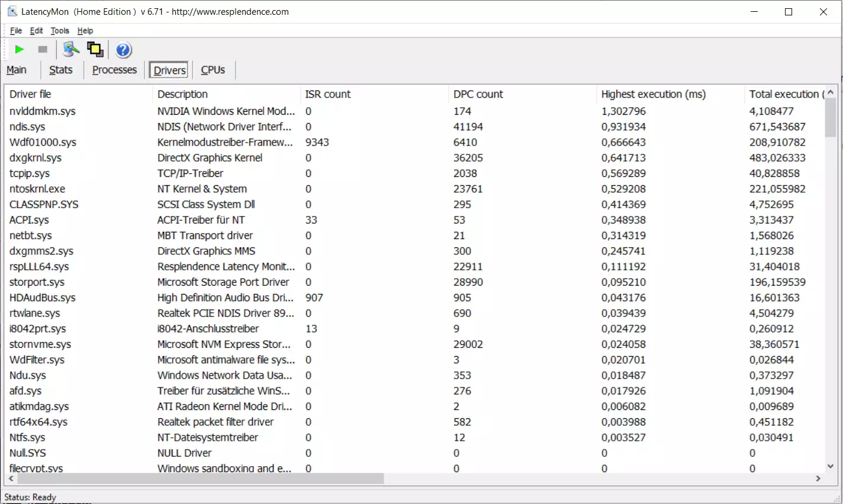Select the ndis.sys driver row
843x504 pixels.
(x=414, y=127)
